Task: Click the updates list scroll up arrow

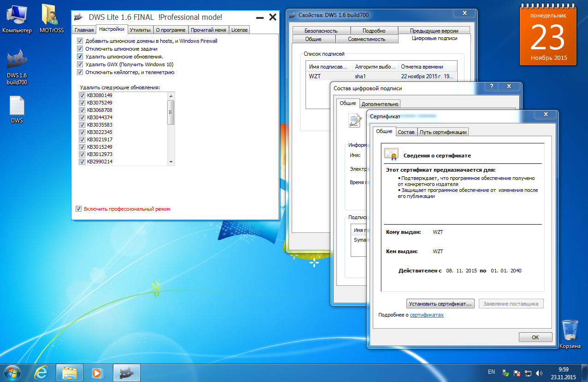Action: (171, 96)
